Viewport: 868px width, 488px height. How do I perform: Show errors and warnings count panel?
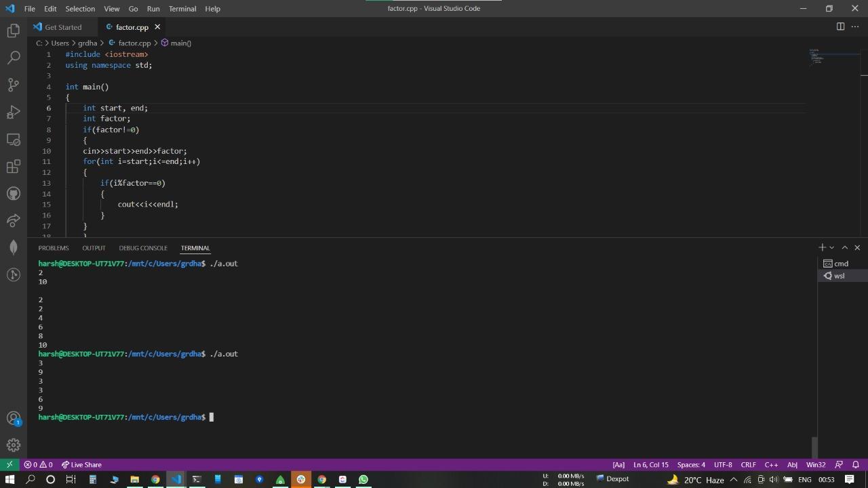(38, 465)
